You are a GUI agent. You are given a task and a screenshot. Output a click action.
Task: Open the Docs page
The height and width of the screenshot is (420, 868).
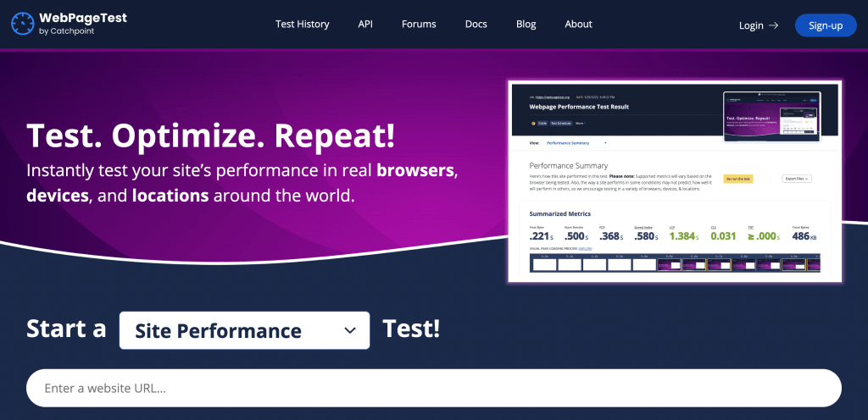(476, 25)
